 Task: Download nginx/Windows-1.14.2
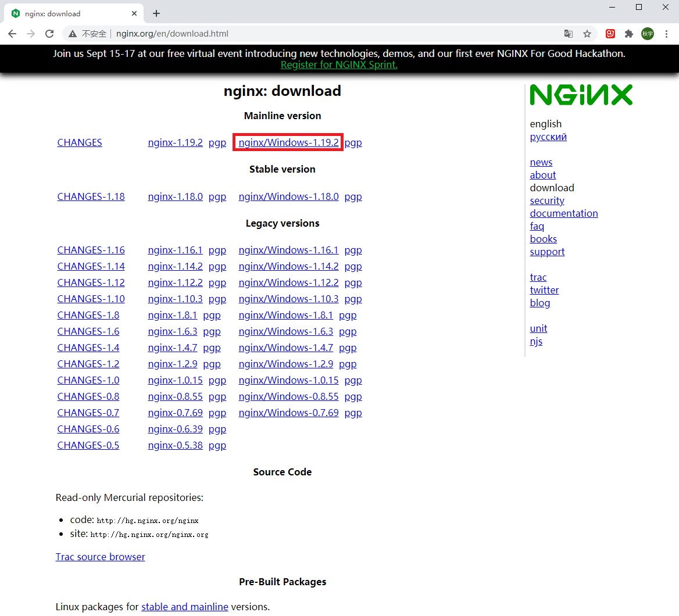[x=288, y=266]
